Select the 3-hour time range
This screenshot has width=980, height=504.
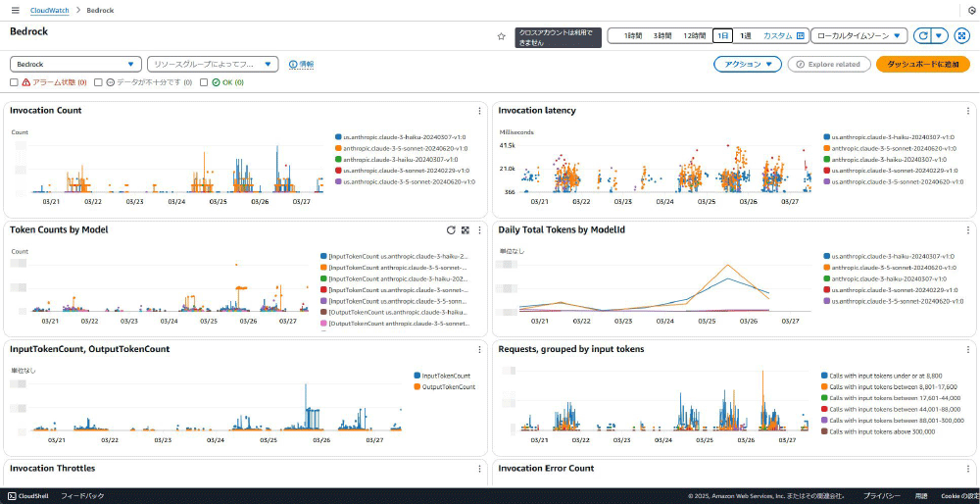coord(662,35)
